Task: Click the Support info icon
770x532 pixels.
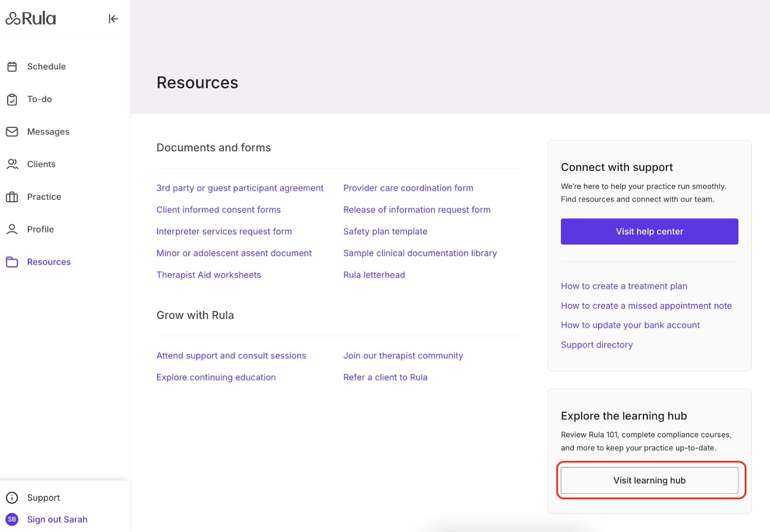Action: [x=12, y=498]
